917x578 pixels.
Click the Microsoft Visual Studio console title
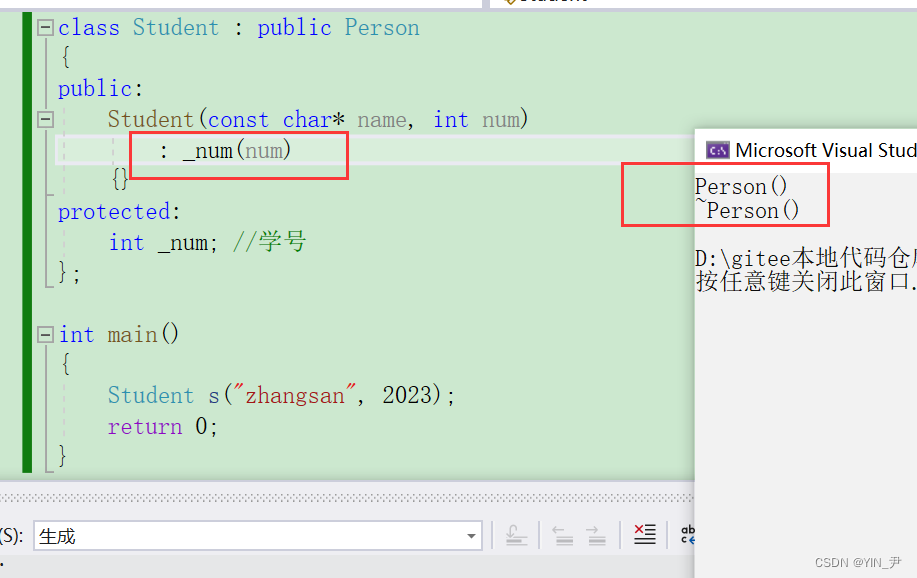(x=826, y=150)
